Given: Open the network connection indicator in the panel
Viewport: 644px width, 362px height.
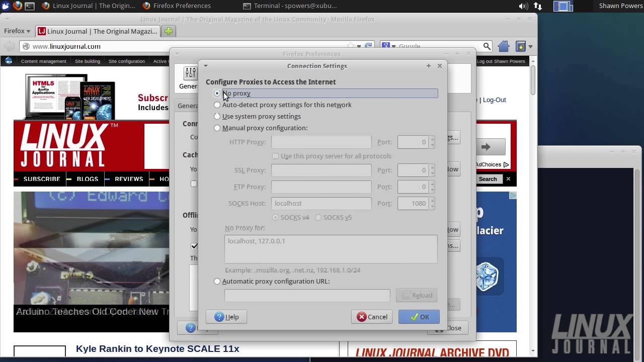Looking at the screenshot, I should coord(538,6).
